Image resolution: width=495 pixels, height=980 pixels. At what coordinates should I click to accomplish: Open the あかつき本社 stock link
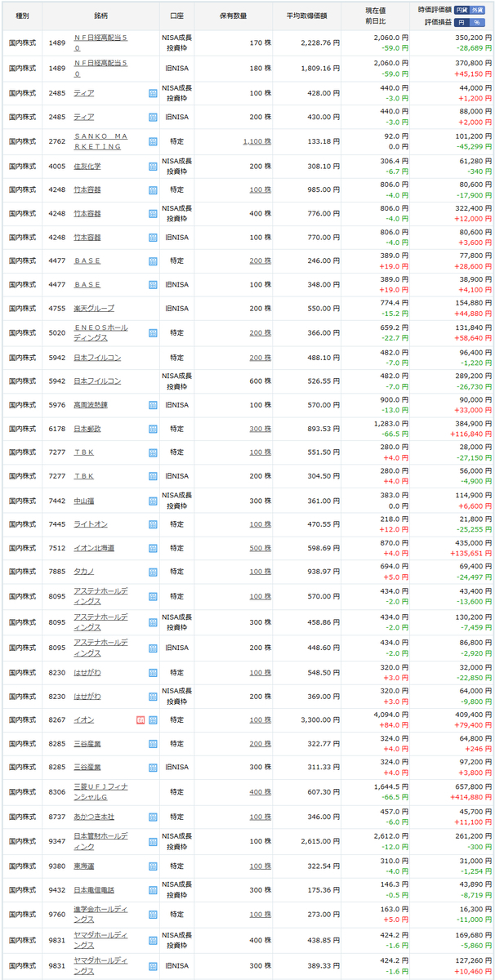(x=94, y=815)
